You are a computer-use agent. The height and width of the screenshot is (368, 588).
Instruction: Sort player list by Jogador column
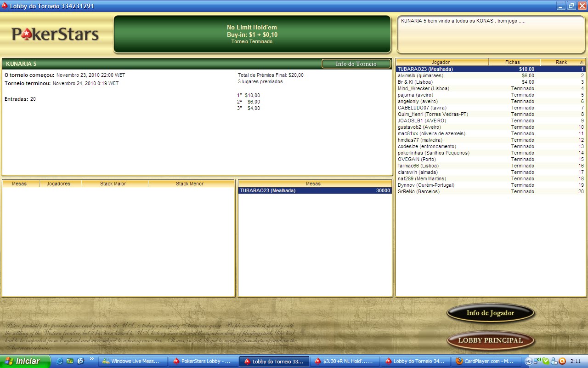tap(442, 62)
